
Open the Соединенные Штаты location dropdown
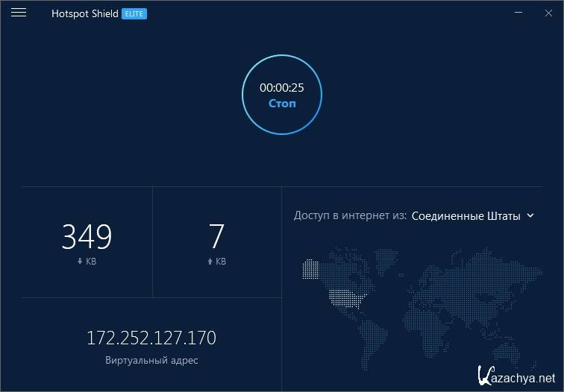466,215
